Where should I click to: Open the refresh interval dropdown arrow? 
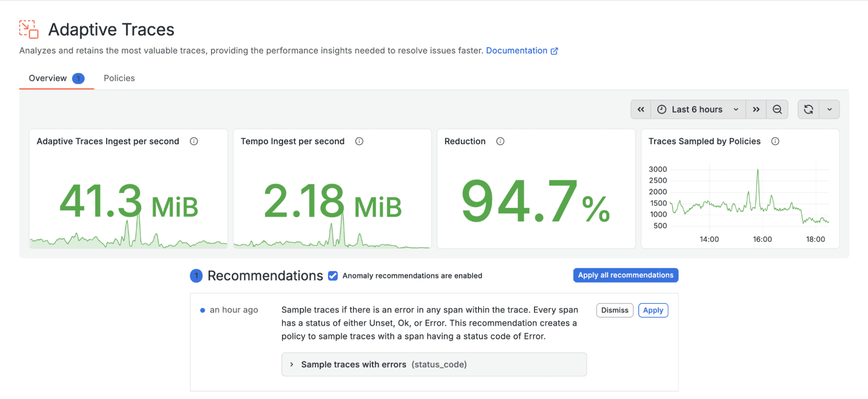829,110
